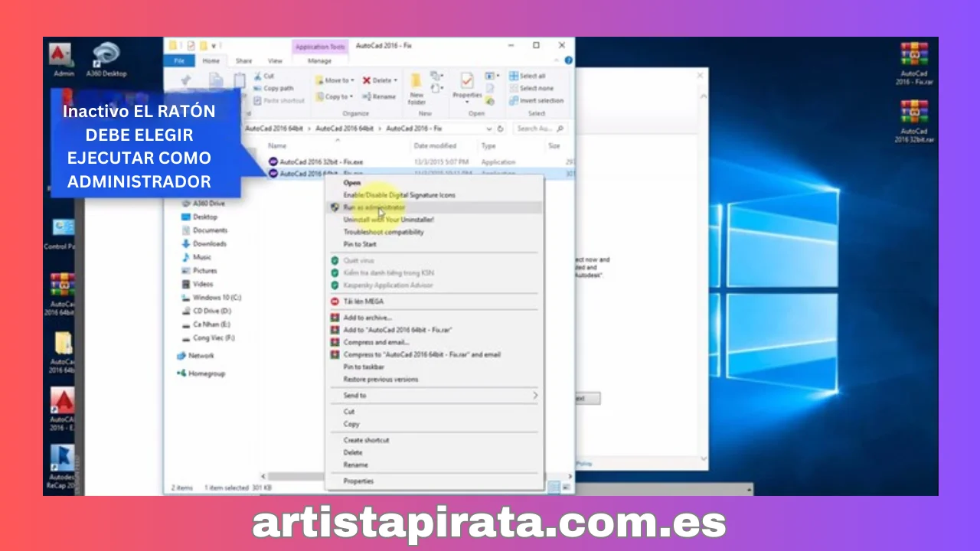The image size is (980, 551).
Task: Click 'AutoCad 2016 - Fix' breadcrumb segment
Action: coord(414,129)
